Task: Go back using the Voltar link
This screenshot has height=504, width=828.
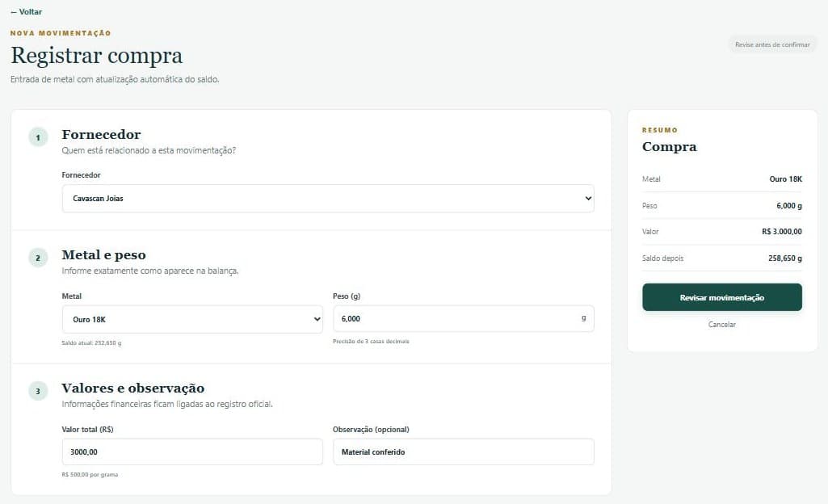Action: tap(27, 11)
